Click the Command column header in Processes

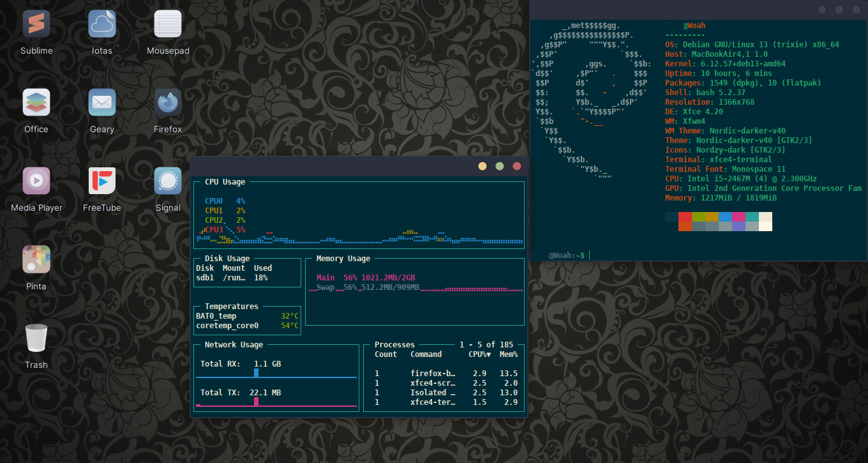click(426, 354)
